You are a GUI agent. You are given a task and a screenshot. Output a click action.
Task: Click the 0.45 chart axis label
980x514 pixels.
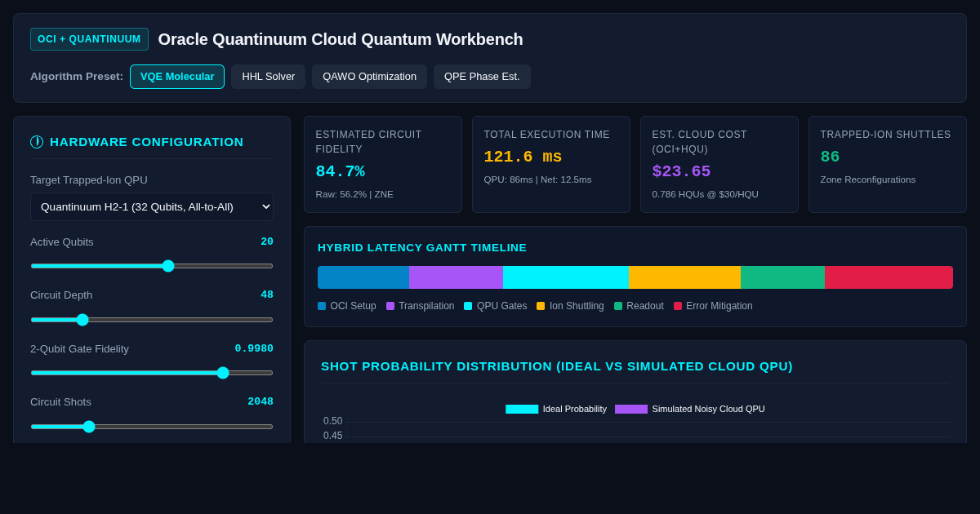click(x=332, y=436)
